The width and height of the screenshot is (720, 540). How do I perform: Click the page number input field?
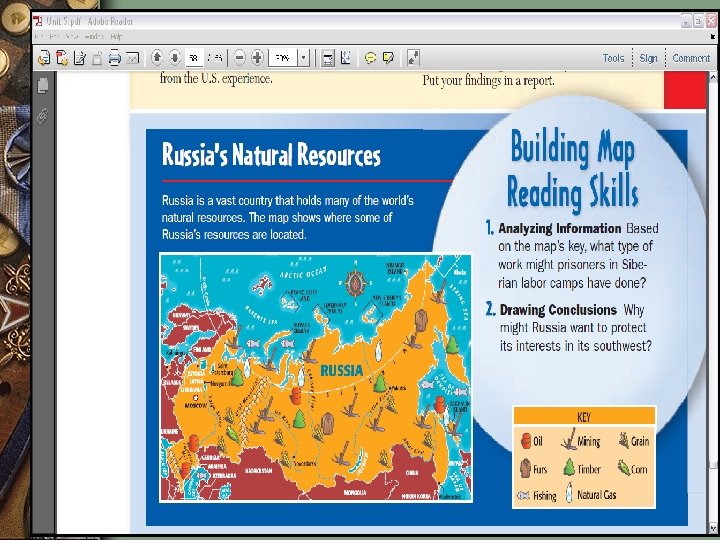click(x=193, y=58)
